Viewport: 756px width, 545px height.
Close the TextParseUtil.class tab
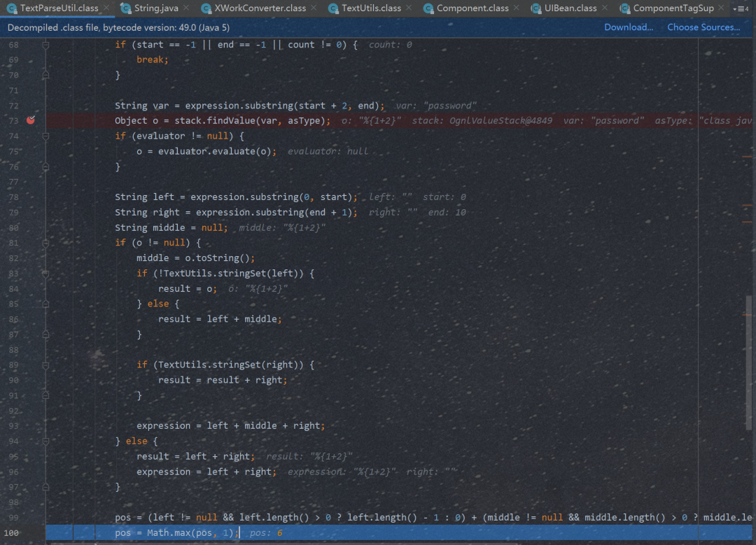[x=106, y=8]
